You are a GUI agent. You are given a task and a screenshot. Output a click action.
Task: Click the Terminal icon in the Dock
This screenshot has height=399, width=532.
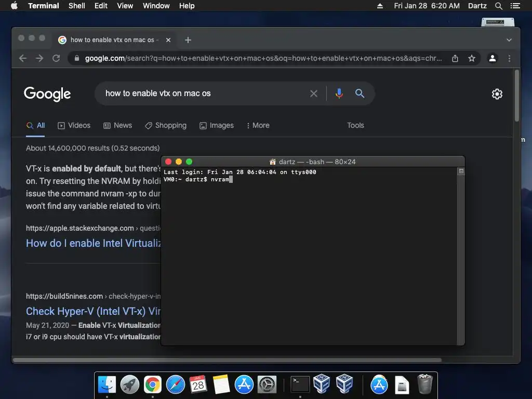point(300,384)
